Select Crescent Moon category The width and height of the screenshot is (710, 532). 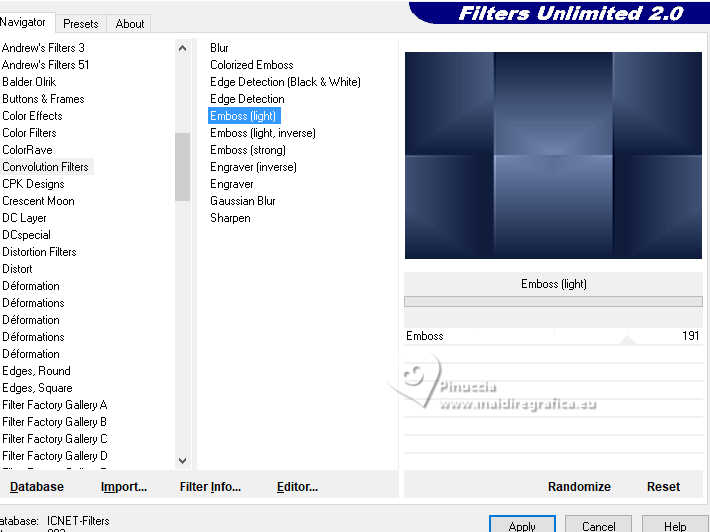point(38,201)
